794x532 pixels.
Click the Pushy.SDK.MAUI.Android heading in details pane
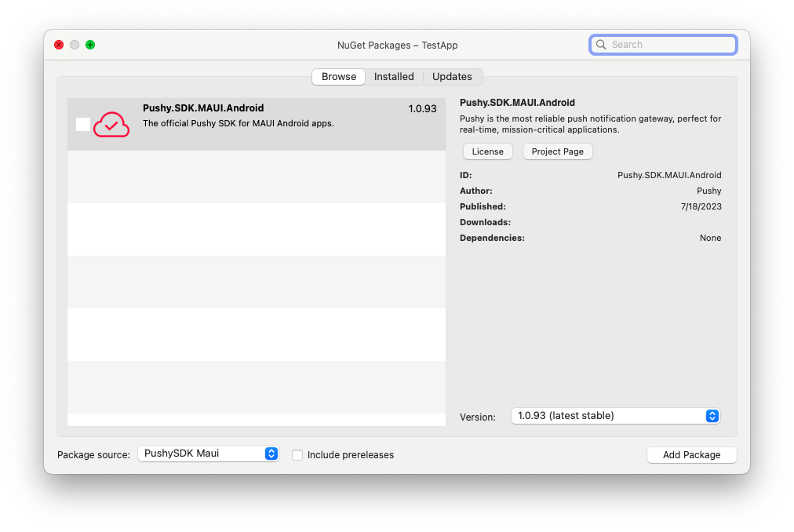[x=517, y=103]
